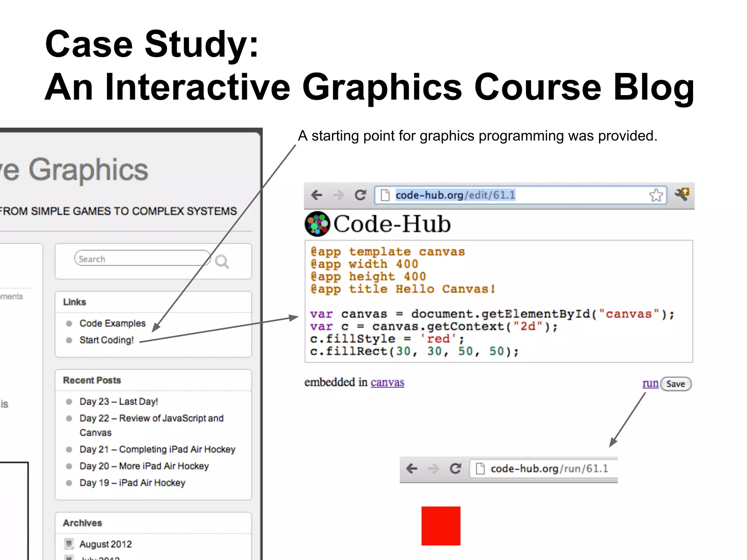This screenshot has width=747, height=560.
Task: Bookmark the edit page with the star icon
Action: pyautogui.click(x=656, y=195)
